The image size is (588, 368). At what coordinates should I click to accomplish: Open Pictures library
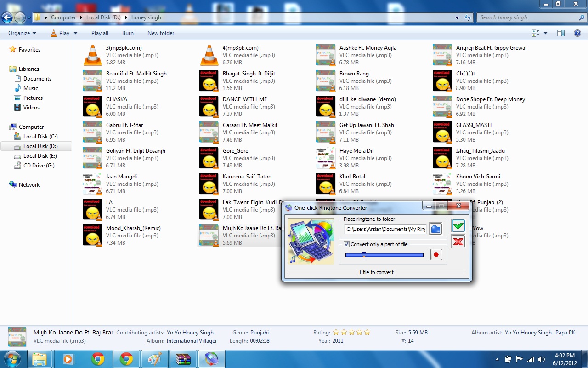tap(33, 98)
